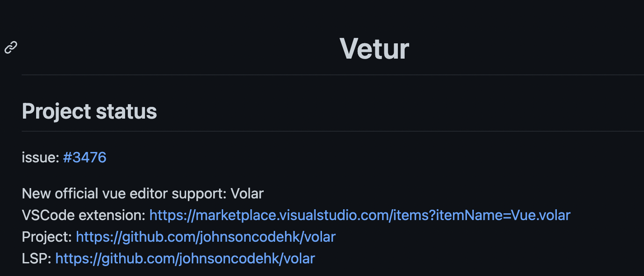644x276 pixels.
Task: Click the Vetur main heading
Action: (x=374, y=48)
